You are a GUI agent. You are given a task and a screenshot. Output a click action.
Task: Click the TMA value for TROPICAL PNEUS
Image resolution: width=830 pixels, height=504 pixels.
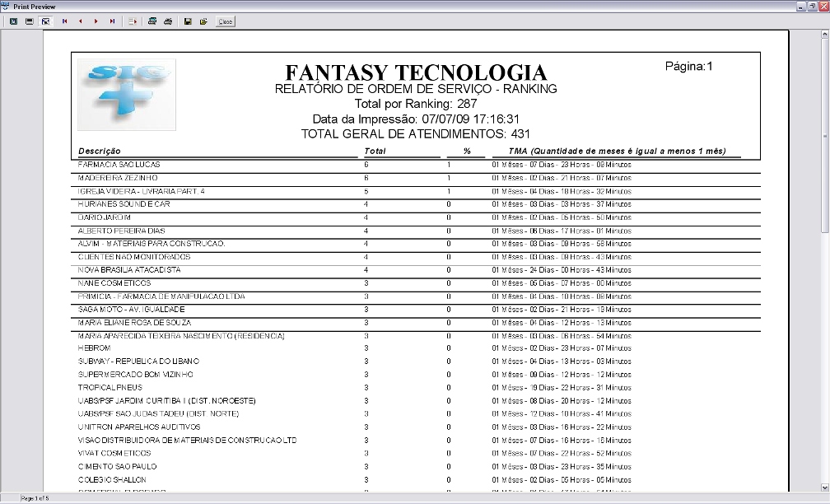tap(562, 388)
